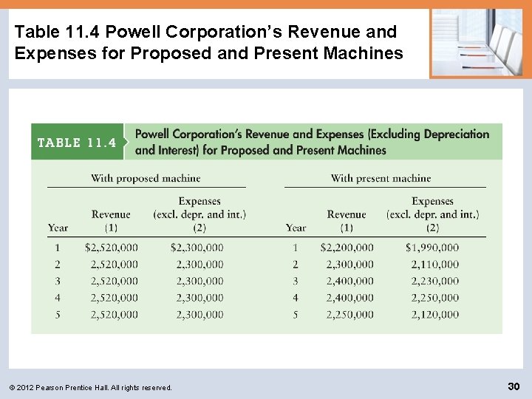
Task: Click present machine year 2 revenue '2,300,000'
Action: point(349,265)
